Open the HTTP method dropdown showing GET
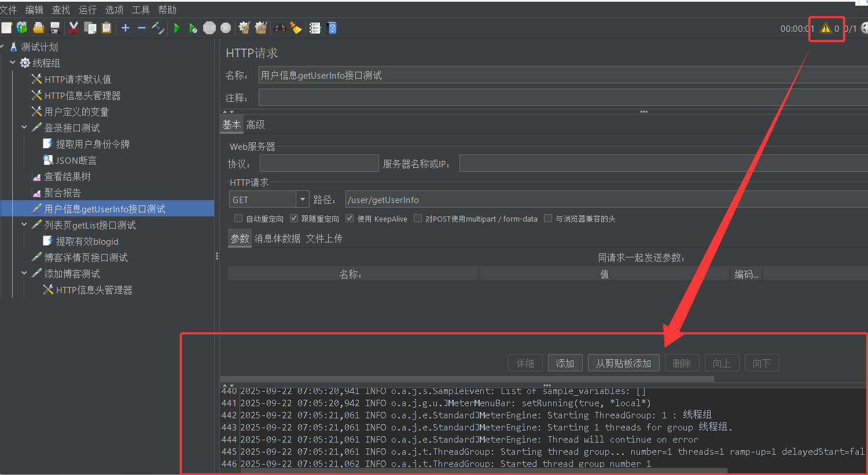 (x=302, y=199)
